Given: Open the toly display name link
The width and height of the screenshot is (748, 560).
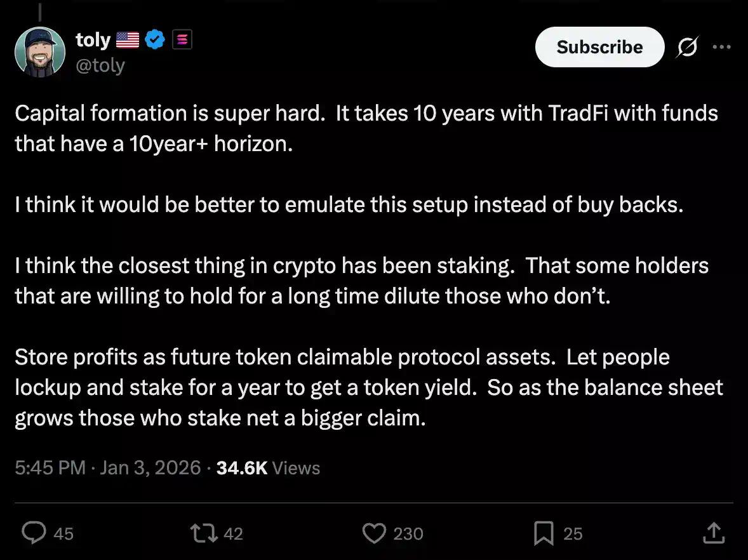Looking at the screenshot, I should click(x=93, y=40).
